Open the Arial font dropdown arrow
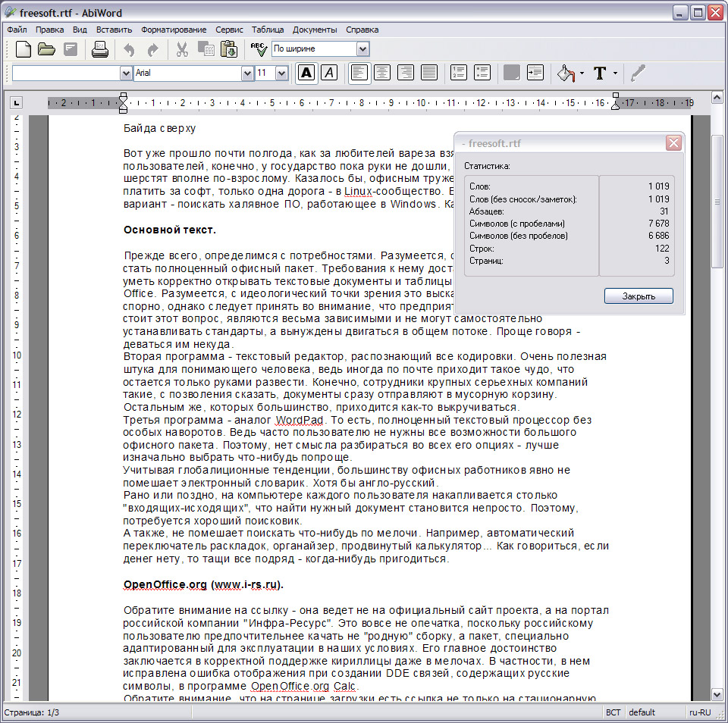The height and width of the screenshot is (723, 728). coord(247,73)
